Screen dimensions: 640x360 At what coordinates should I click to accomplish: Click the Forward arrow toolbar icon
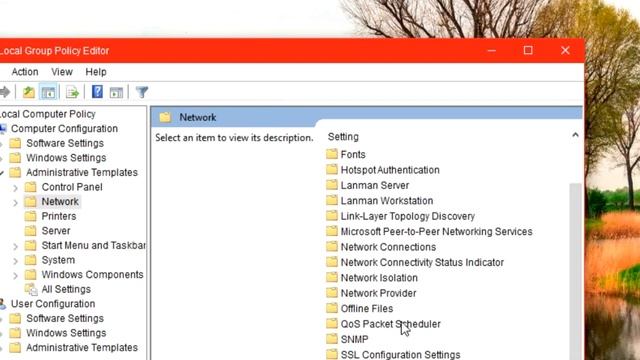(4, 92)
